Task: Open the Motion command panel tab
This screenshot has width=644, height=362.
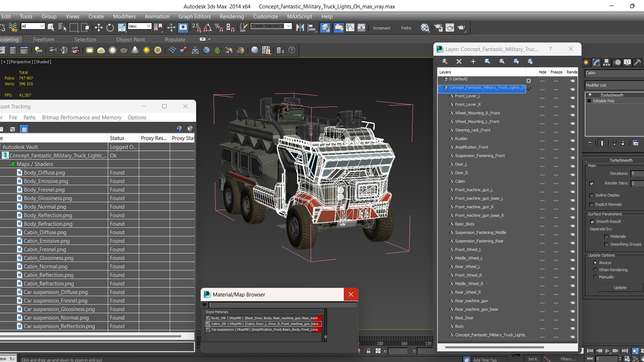Action: point(617,62)
